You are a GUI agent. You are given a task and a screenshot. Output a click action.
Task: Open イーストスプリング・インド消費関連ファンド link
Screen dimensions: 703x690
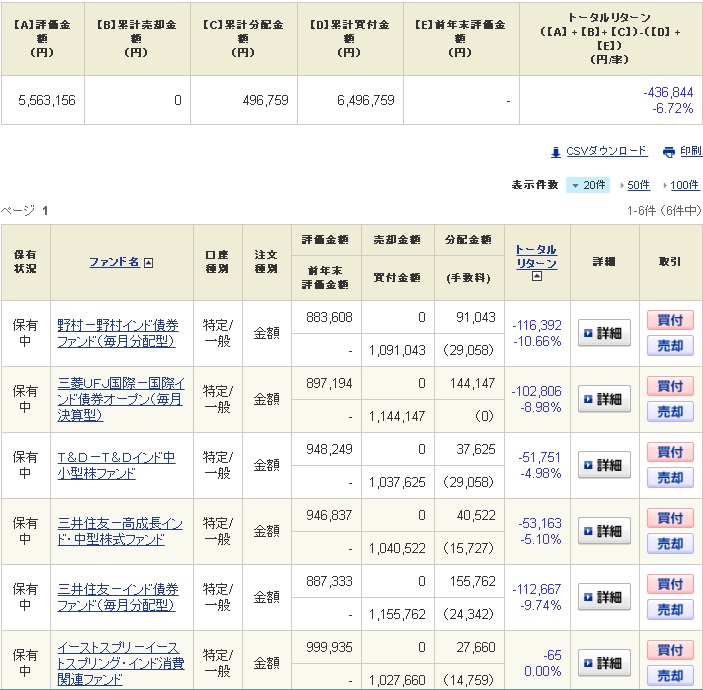118,664
